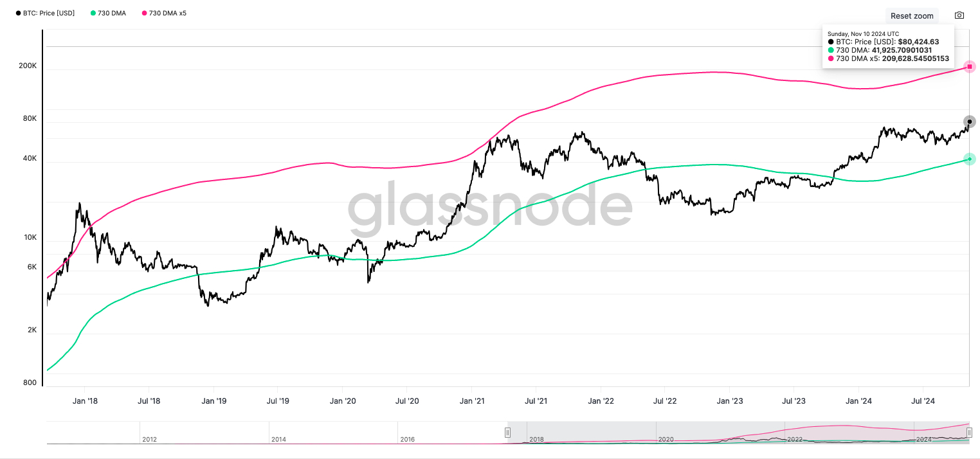Click the right handle of the range navigator

(969, 433)
